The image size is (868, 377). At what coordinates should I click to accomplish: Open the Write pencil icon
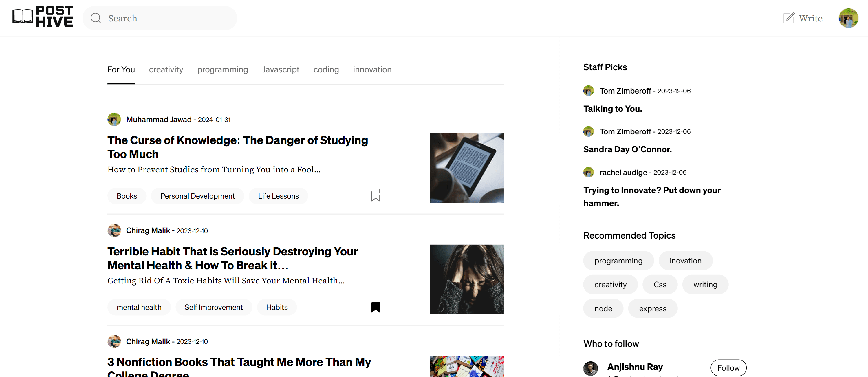pos(789,18)
